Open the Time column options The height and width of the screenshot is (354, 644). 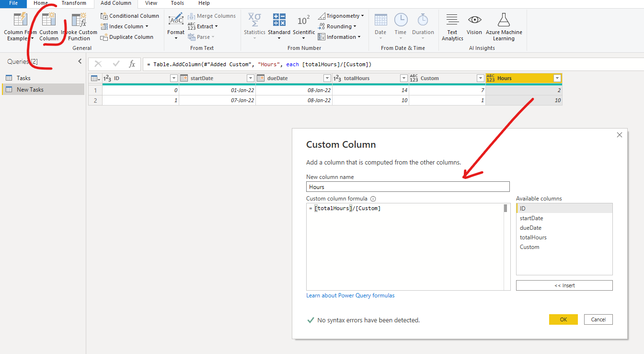click(401, 26)
